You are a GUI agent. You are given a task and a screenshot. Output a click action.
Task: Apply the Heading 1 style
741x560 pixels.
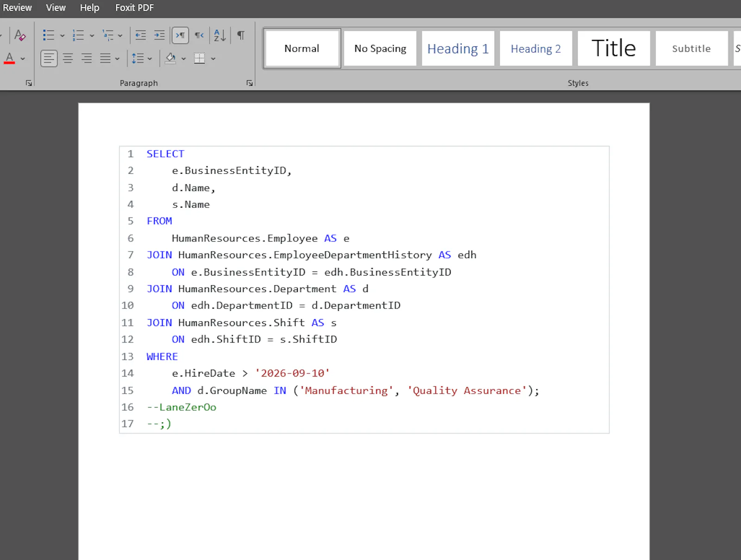458,49
